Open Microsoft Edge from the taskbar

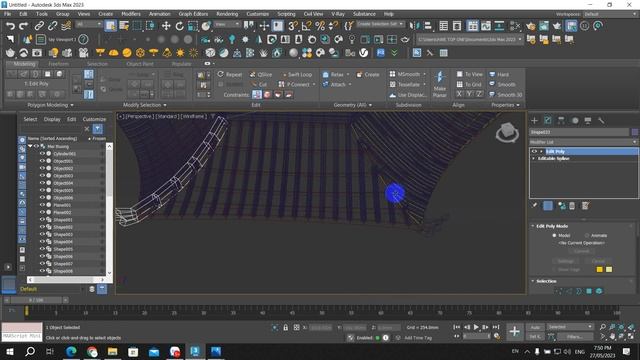click(x=71, y=351)
